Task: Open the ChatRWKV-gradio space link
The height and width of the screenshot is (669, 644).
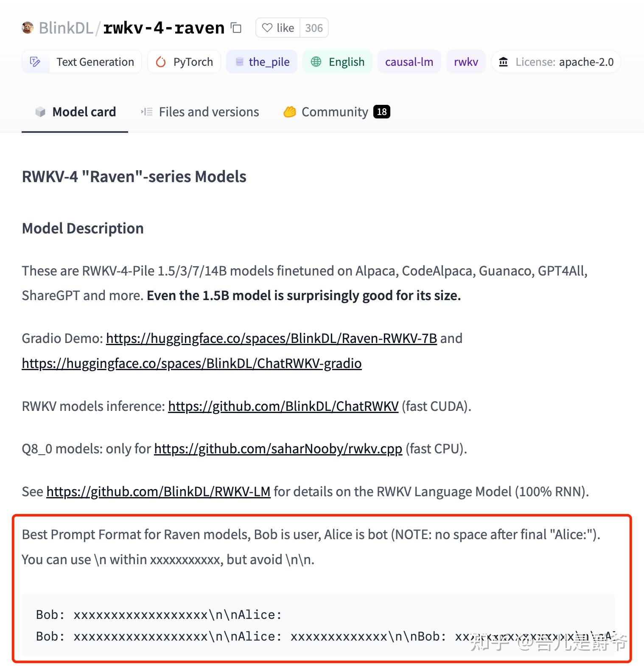Action: (x=192, y=363)
